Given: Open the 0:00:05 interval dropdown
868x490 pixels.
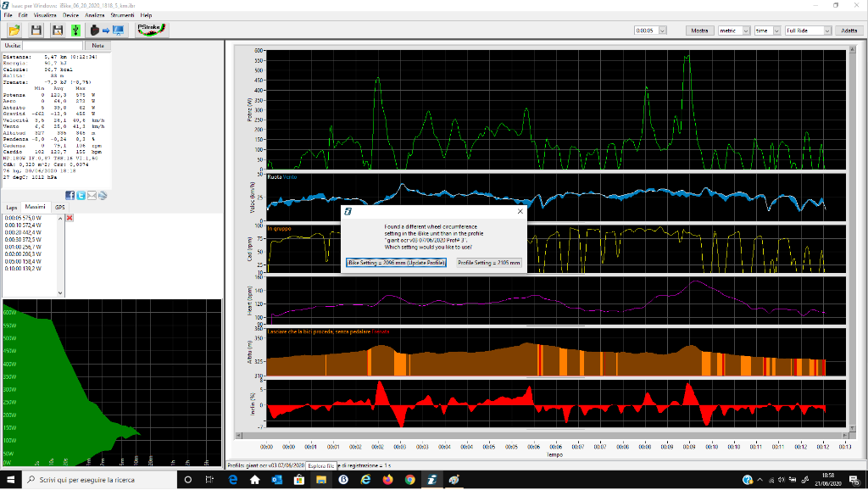Looking at the screenshot, I should point(662,31).
